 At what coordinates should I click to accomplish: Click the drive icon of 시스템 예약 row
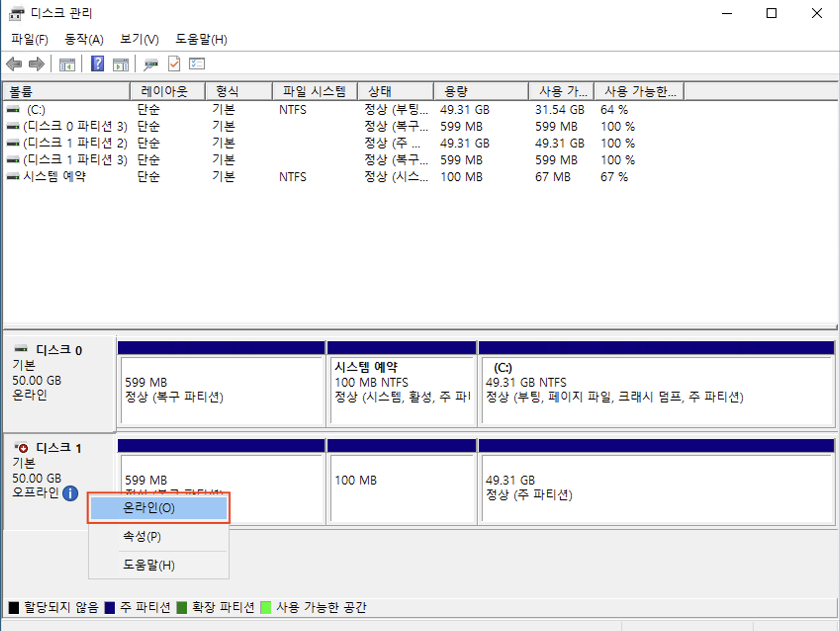click(13, 177)
